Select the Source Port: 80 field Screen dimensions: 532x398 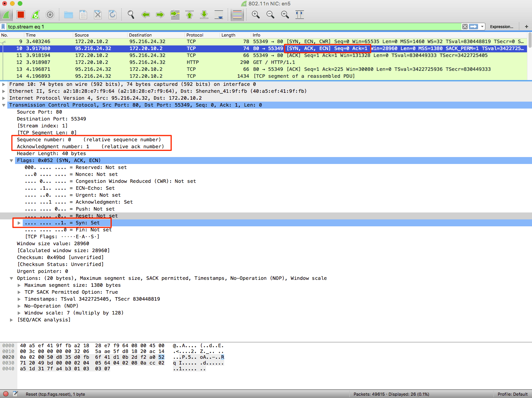tap(39, 112)
